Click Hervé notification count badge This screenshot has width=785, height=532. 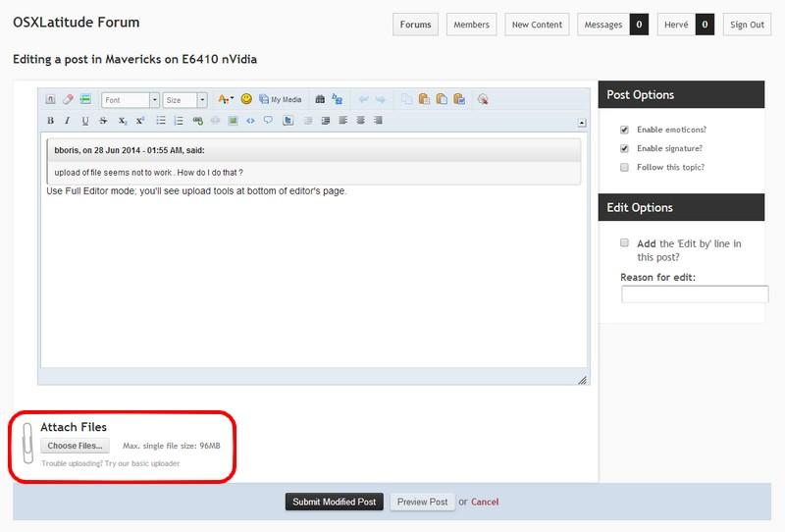click(705, 25)
